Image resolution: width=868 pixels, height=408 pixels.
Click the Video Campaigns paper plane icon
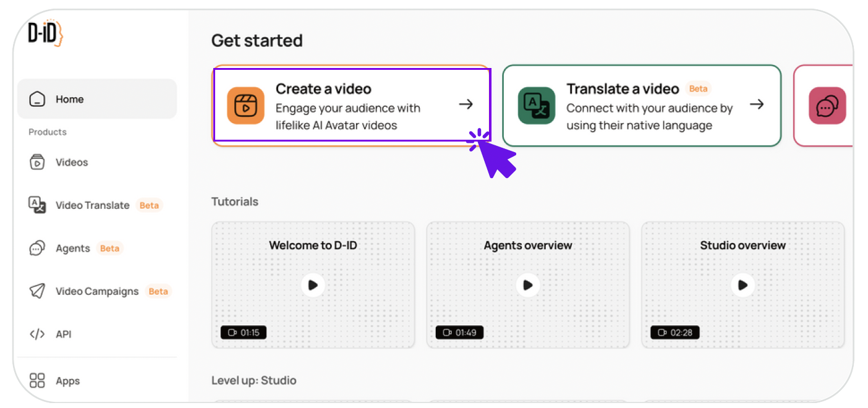[x=38, y=291]
